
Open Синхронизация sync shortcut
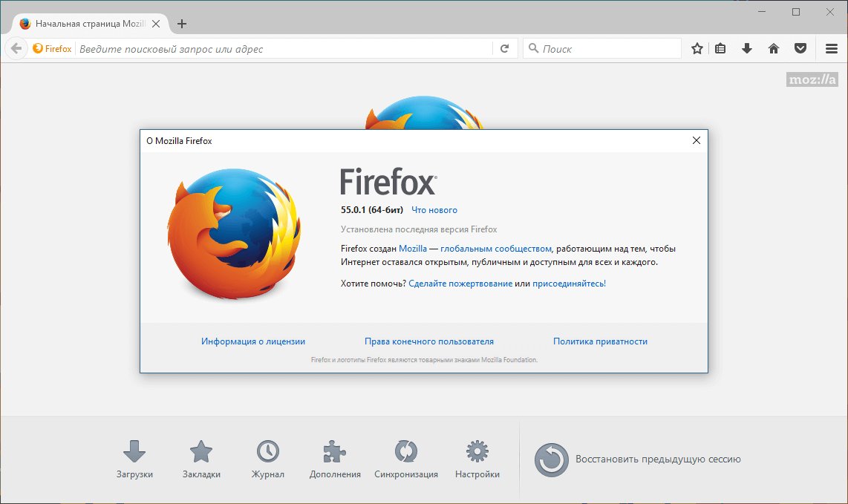coord(406,459)
